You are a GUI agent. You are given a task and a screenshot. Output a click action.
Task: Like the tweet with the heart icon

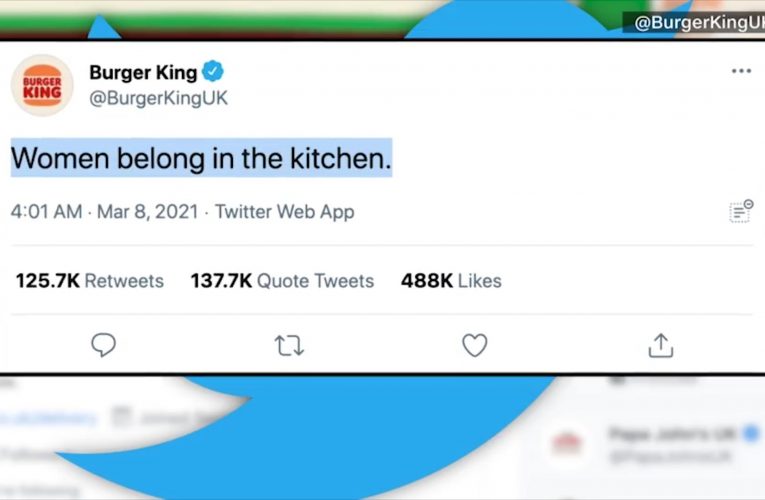(474, 345)
